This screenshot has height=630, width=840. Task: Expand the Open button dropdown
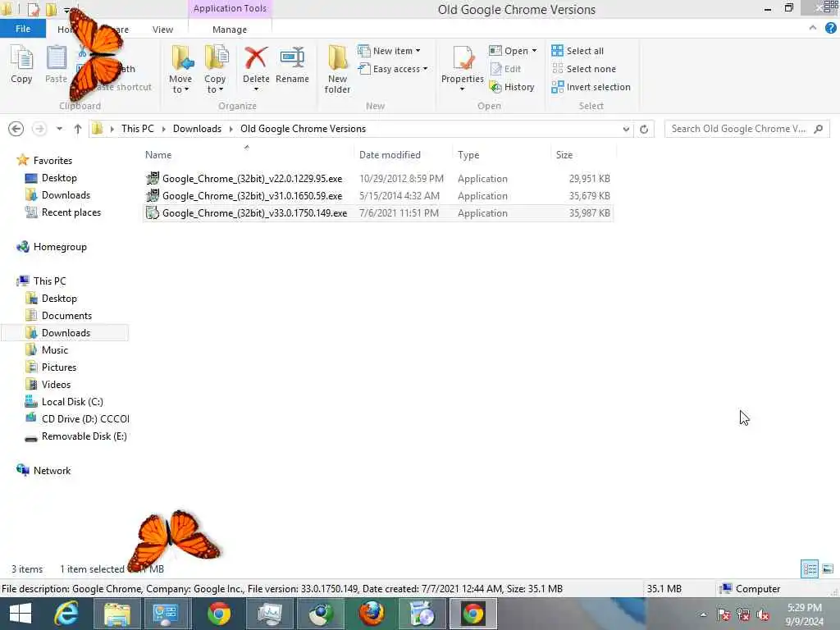pyautogui.click(x=534, y=51)
